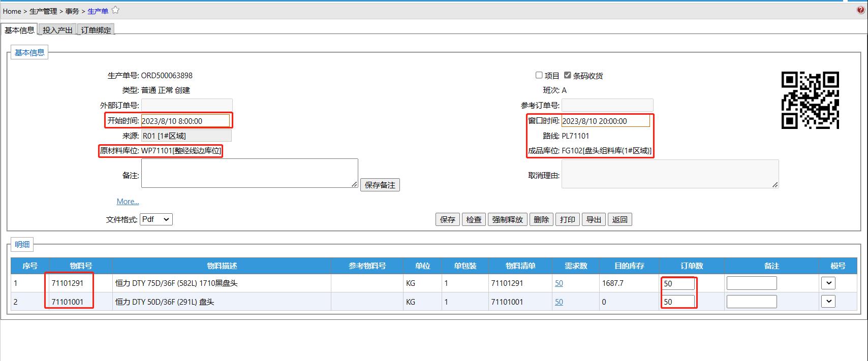Focus 备注 field in row 71101291

pos(752,283)
